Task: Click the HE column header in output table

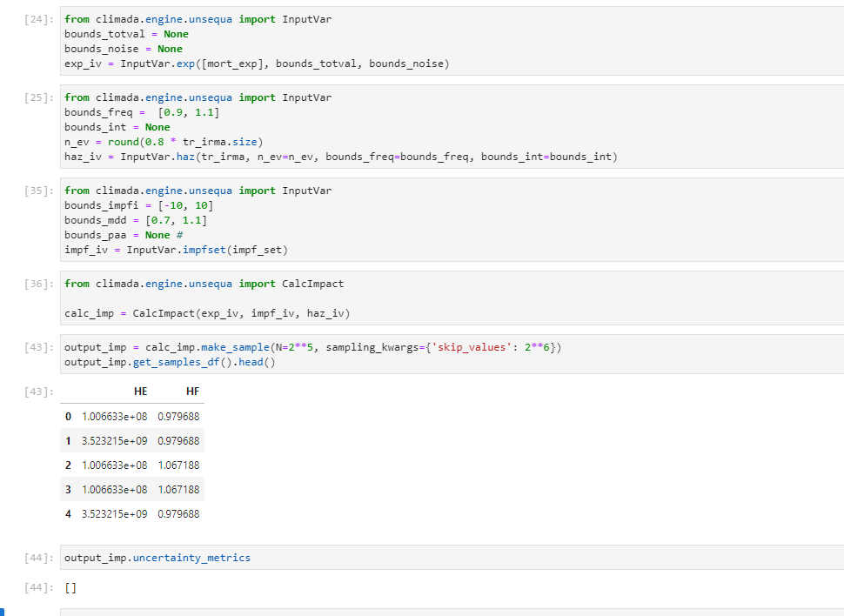Action: pos(140,391)
